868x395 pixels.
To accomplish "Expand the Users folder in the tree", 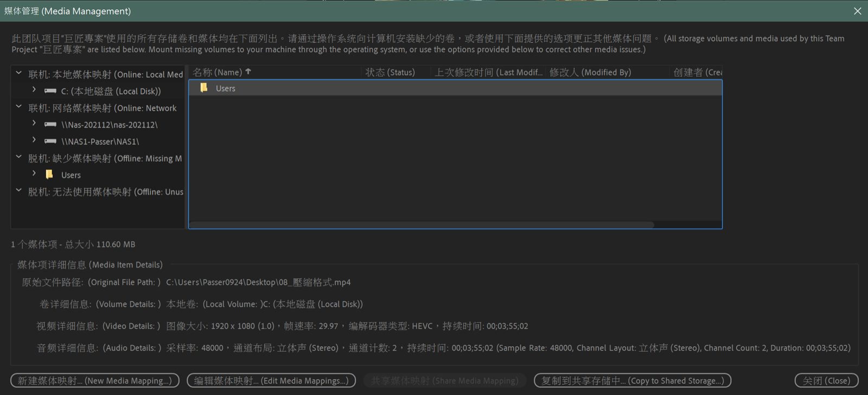I will coord(34,174).
